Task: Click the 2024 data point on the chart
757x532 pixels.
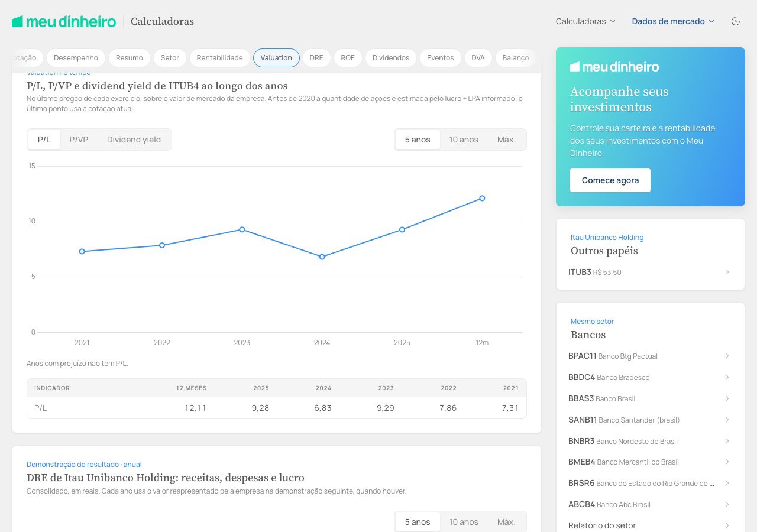Action: [x=322, y=257]
